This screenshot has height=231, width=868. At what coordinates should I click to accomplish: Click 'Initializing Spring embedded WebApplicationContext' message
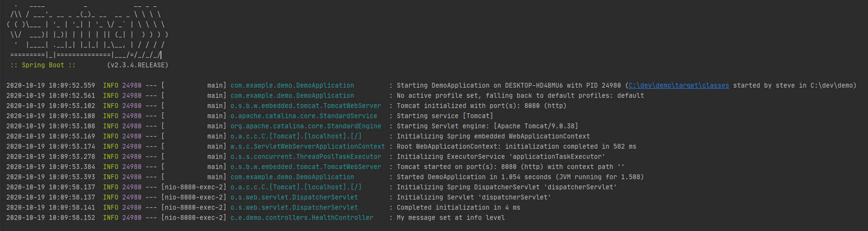point(493,137)
